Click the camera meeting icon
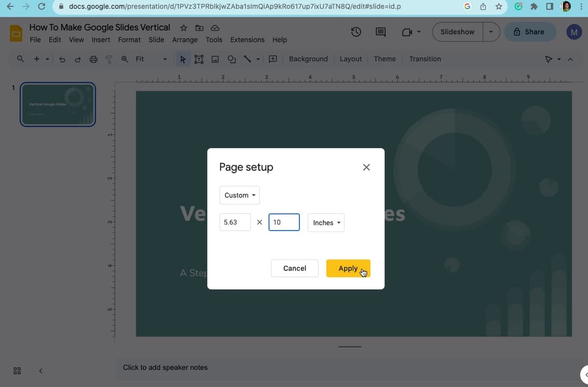 coord(407,32)
